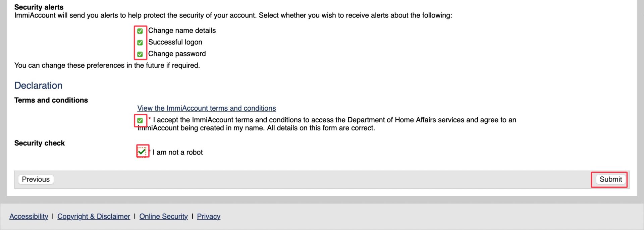This screenshot has width=644, height=230.
Task: Click the Security alerts heading
Action: [x=39, y=7]
